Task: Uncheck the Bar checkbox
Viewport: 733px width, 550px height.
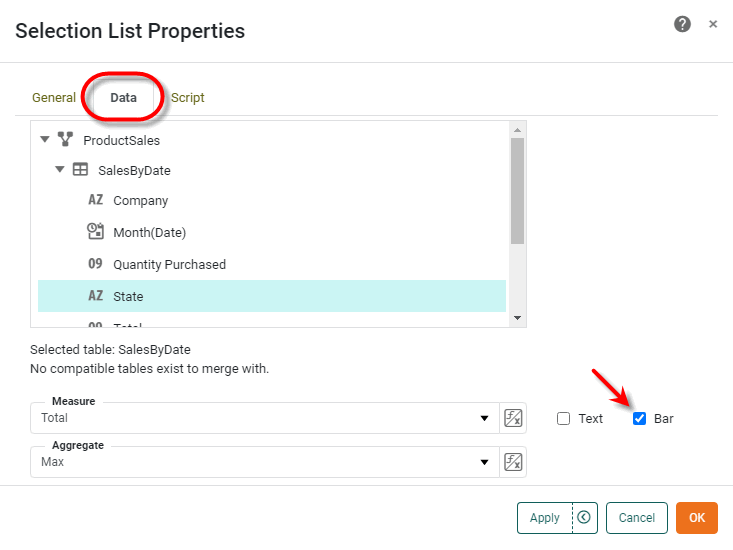Action: [x=640, y=419]
